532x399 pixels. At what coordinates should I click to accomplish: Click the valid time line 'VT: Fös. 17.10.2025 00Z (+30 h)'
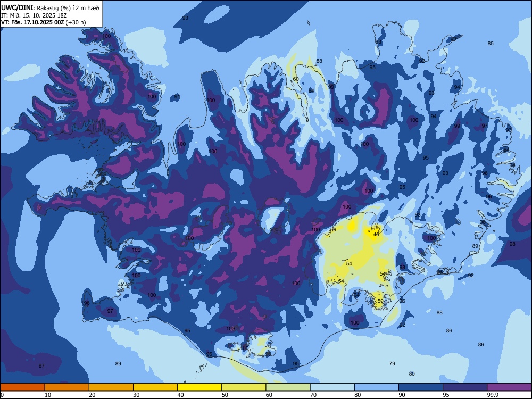tap(44, 22)
